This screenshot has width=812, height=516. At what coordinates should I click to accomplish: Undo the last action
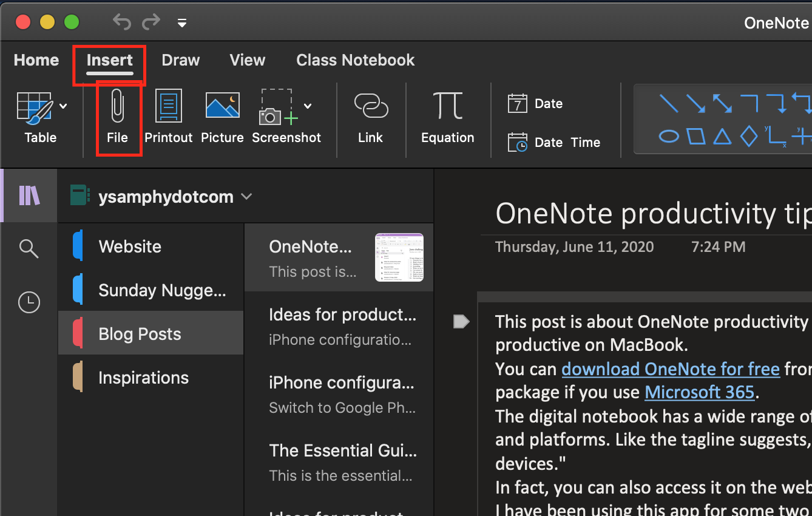point(121,22)
